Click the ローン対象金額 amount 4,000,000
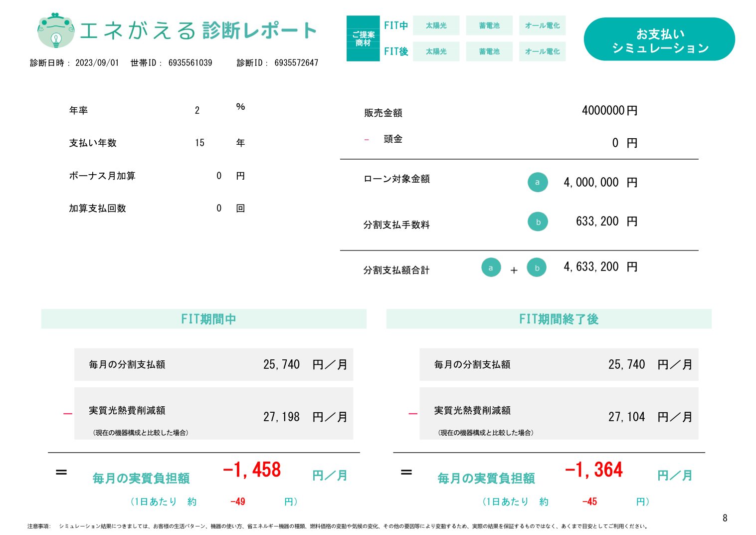The width and height of the screenshot is (756, 535). (x=591, y=182)
